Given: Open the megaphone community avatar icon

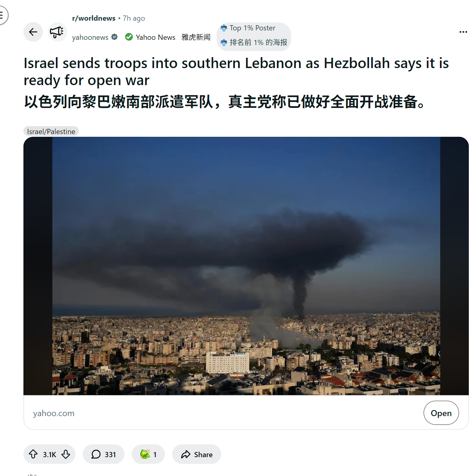Looking at the screenshot, I should [57, 32].
